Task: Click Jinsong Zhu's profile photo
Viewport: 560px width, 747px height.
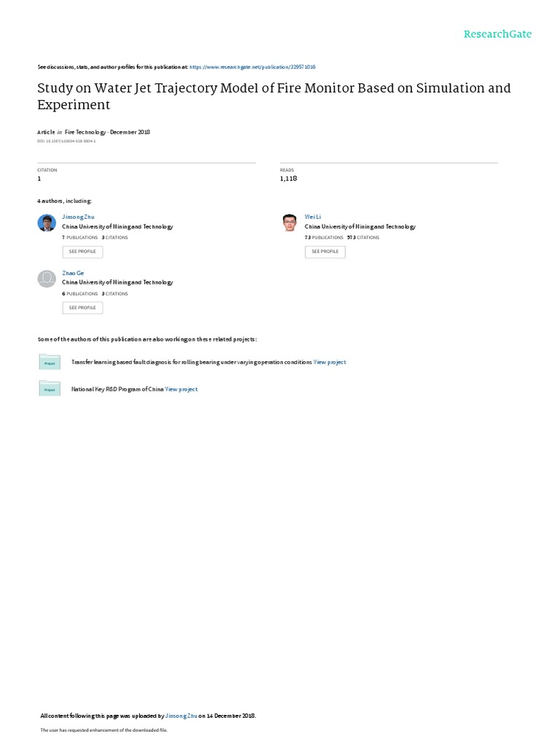Action: pyautogui.click(x=47, y=223)
